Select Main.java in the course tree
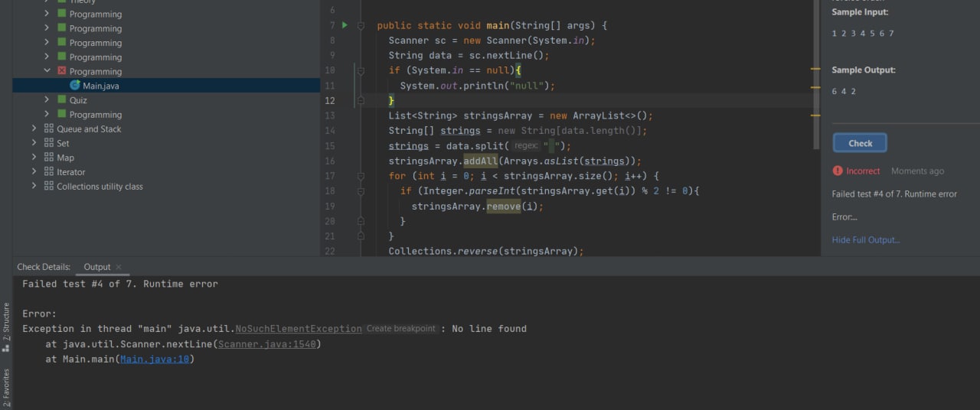Viewport: 980px width, 410px height. tap(100, 86)
